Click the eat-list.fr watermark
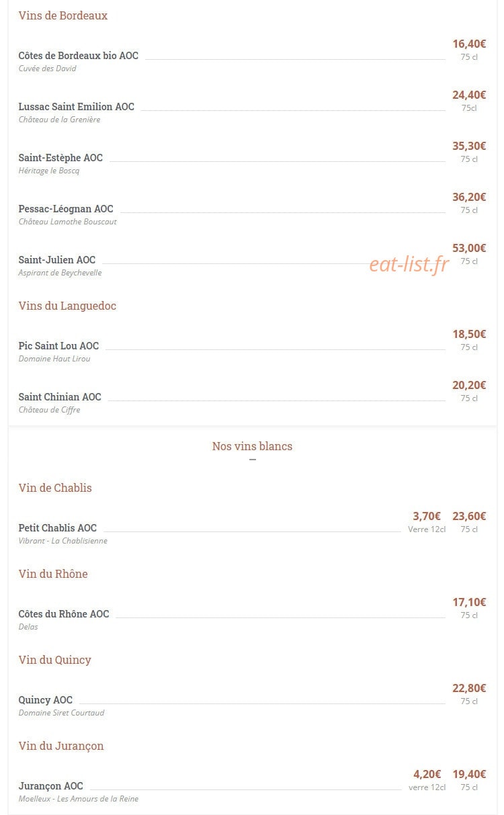Viewport: 504px width, 815px height. 409,264
